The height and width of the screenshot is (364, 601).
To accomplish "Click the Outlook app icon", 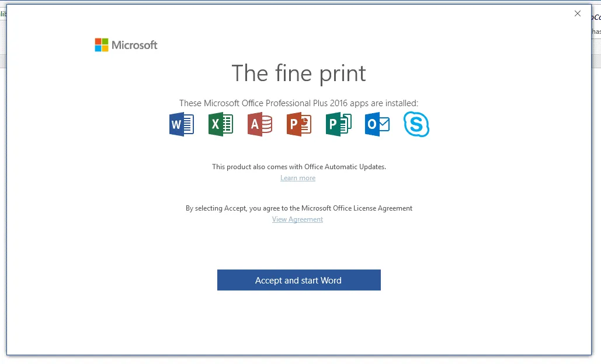I will (377, 124).
